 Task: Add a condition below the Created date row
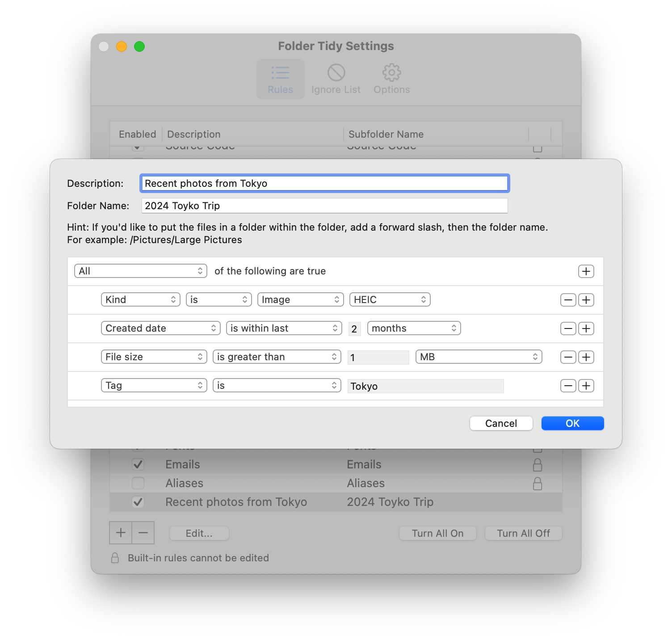586,328
